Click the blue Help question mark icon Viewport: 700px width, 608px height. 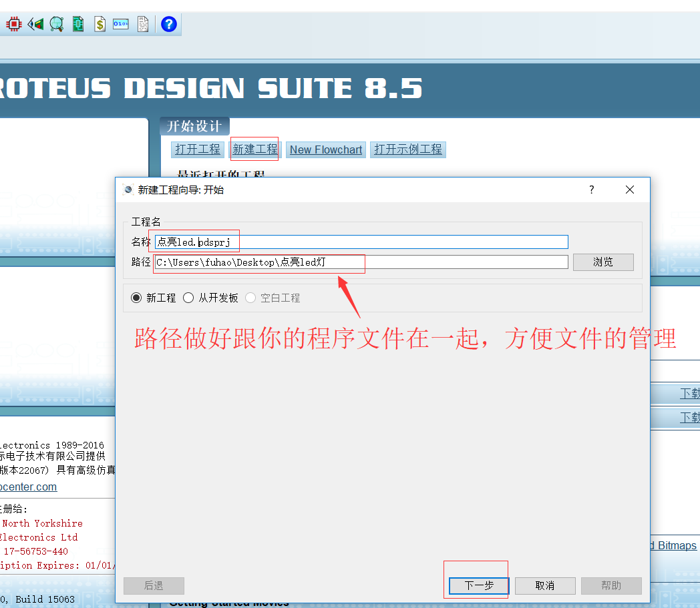pyautogui.click(x=169, y=23)
